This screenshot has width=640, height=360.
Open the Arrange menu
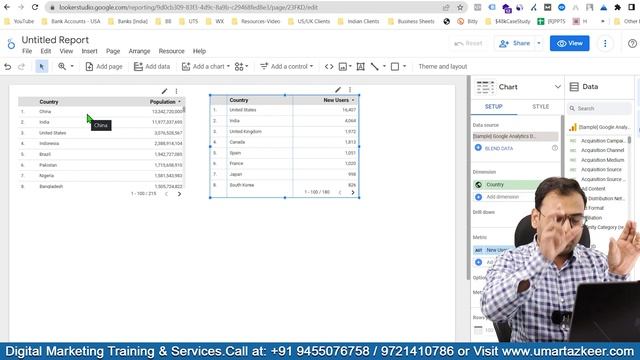coord(140,51)
